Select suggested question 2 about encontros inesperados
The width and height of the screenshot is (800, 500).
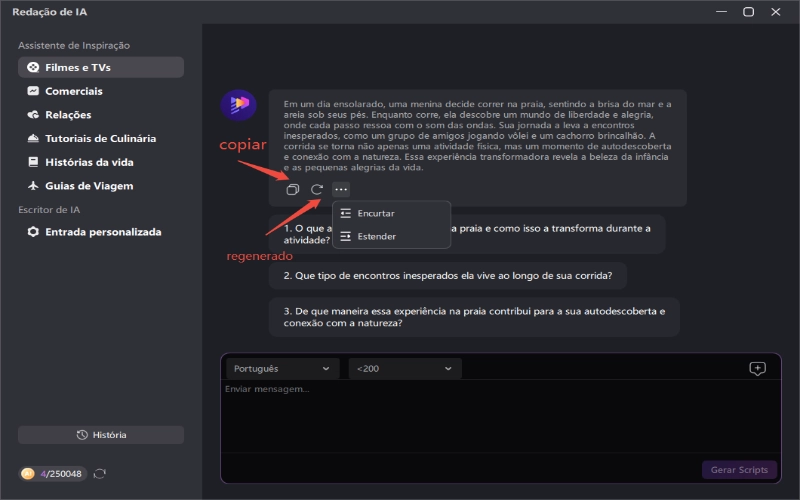(x=448, y=276)
